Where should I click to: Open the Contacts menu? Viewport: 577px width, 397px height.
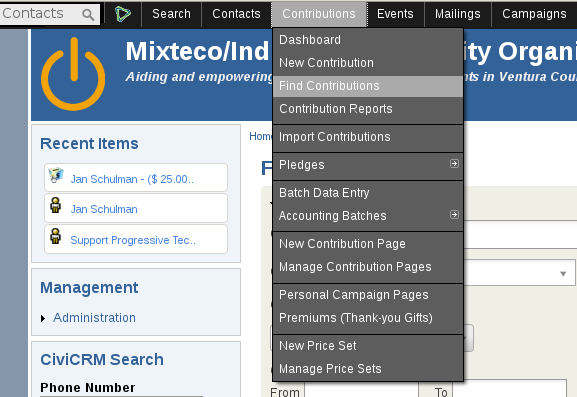tap(236, 14)
